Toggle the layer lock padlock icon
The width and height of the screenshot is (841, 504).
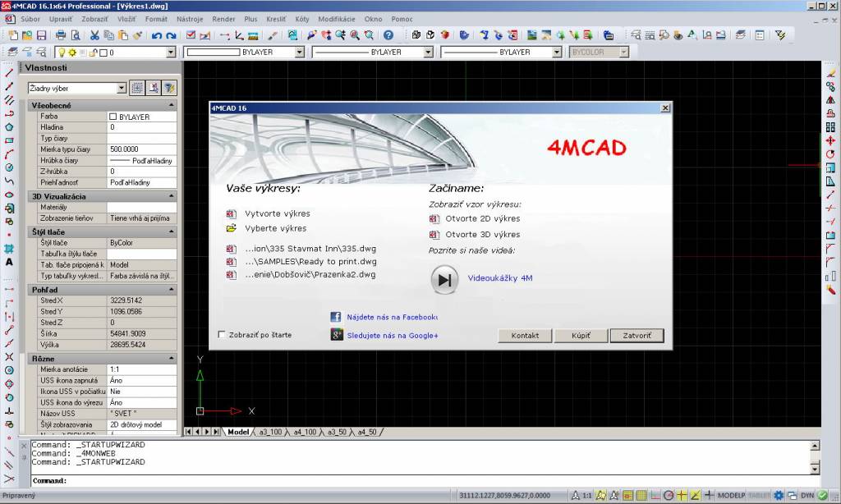(x=94, y=53)
